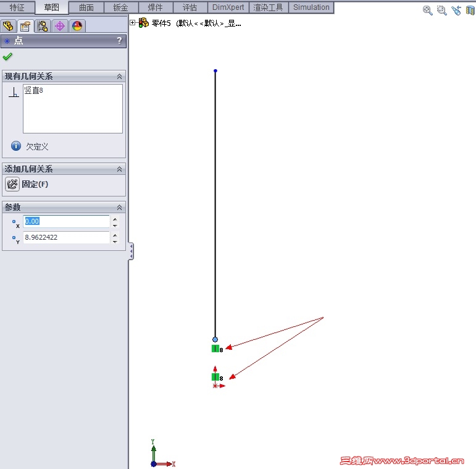Image resolution: width=476 pixels, height=469 pixels.
Task: Click the Section View icon
Action: click(x=470, y=11)
